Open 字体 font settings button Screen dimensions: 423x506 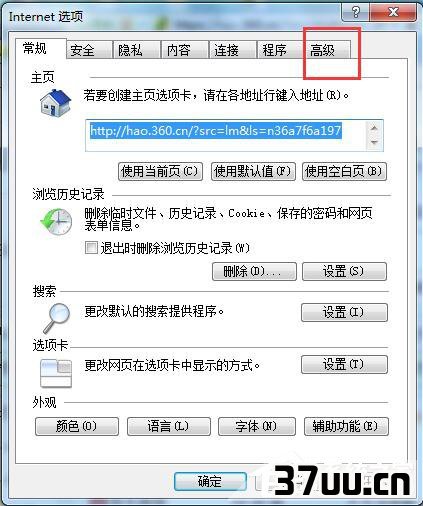[x=257, y=426]
